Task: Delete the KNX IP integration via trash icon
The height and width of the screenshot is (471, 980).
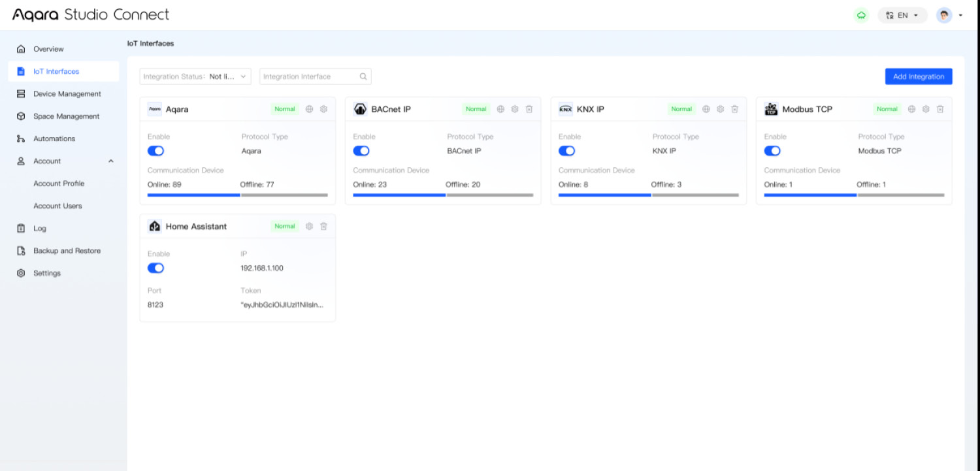Action: click(x=734, y=109)
